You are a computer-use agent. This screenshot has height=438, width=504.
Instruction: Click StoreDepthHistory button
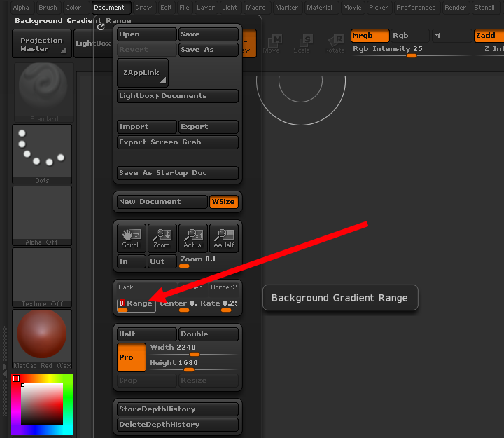[x=178, y=409]
